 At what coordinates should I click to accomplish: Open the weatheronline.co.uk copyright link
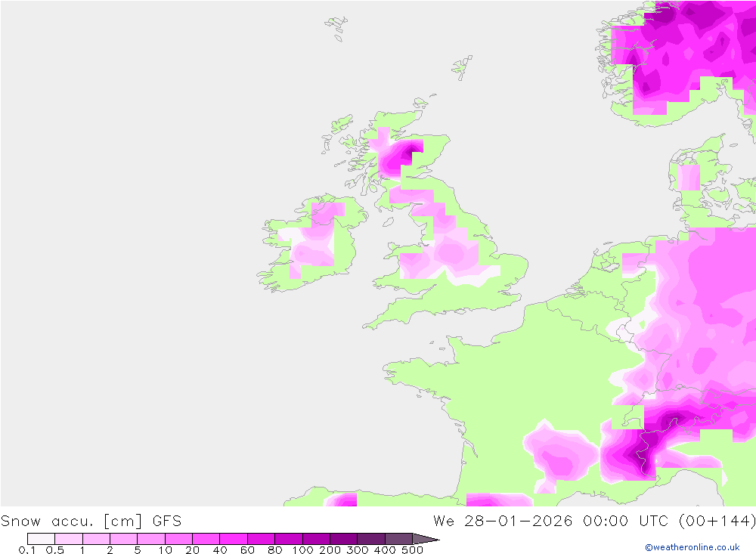coord(692,547)
